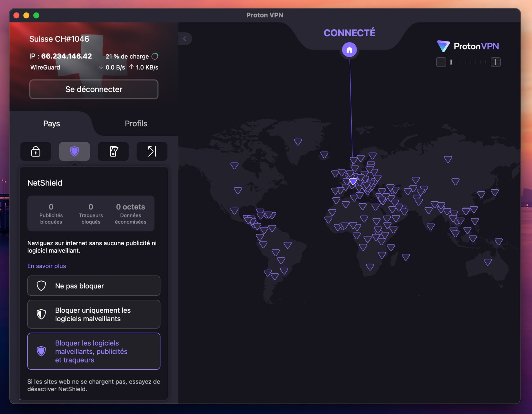
Task: Select the Greenland server marker on the map
Action: click(x=298, y=142)
